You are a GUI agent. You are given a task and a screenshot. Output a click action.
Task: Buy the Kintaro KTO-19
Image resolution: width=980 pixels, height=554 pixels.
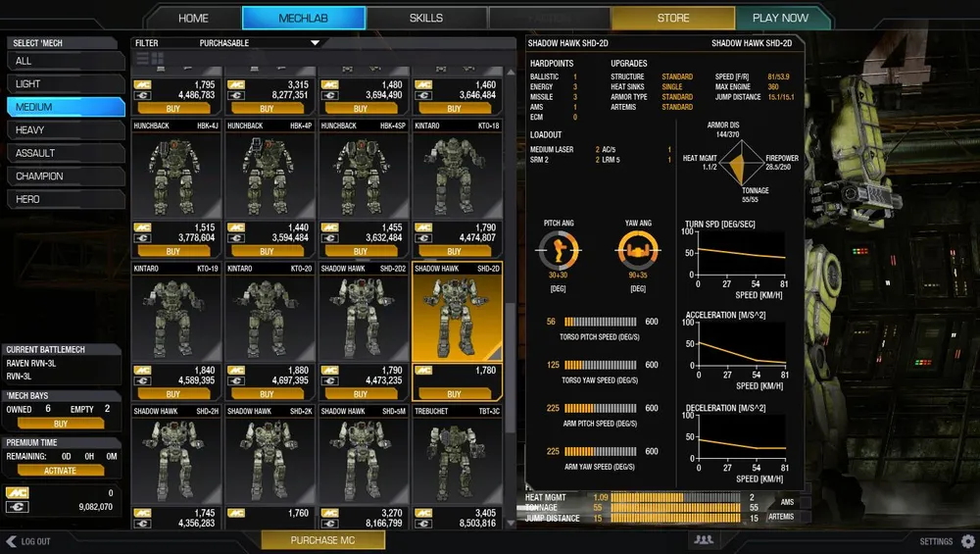(x=173, y=394)
